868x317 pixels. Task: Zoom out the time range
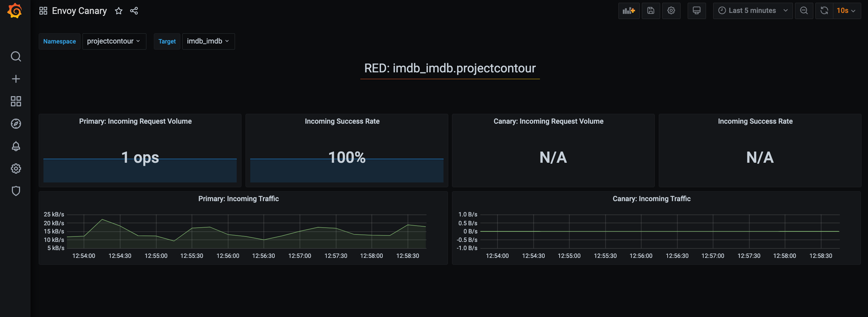coord(804,11)
